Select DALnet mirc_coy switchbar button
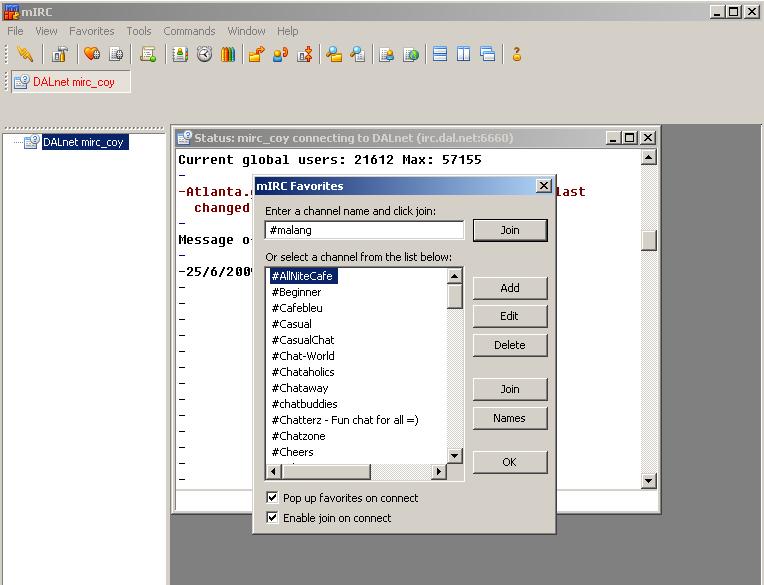Image resolution: width=764 pixels, height=585 pixels. [71, 82]
